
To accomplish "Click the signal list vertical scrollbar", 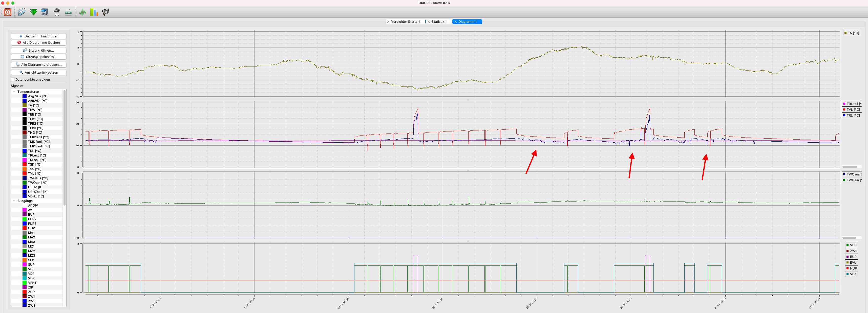I will [x=64, y=148].
